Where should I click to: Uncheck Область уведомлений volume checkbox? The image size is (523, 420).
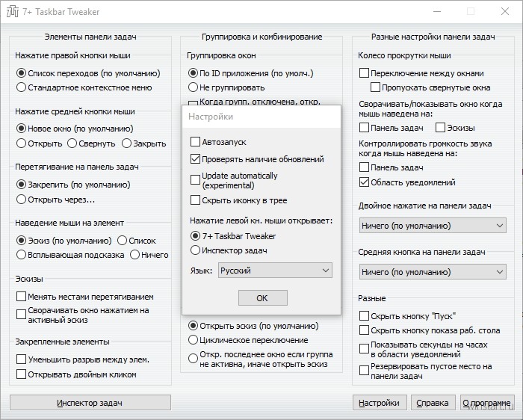pos(364,182)
